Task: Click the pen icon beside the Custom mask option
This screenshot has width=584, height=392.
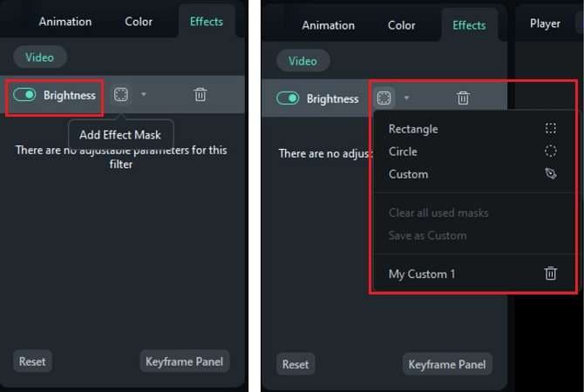Action: tap(551, 174)
